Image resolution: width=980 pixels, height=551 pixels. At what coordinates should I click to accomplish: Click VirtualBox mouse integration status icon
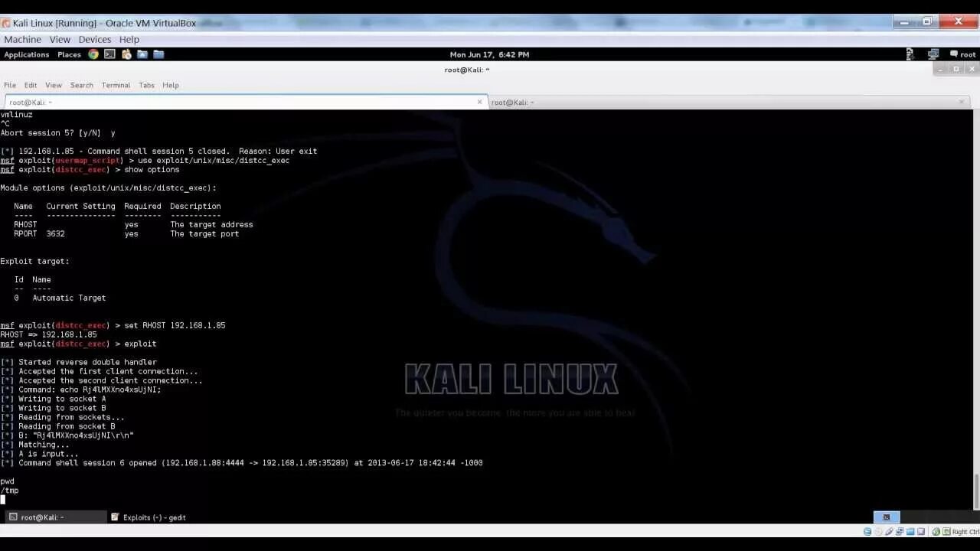click(x=936, y=532)
